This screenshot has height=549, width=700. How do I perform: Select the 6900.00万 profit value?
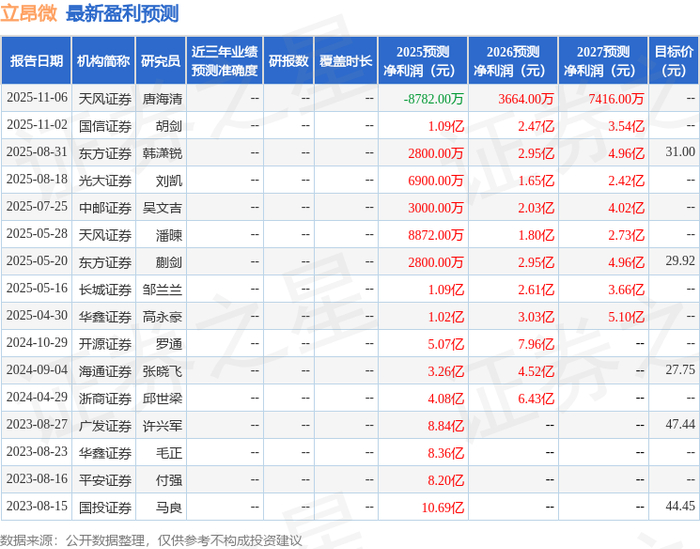[x=436, y=181]
